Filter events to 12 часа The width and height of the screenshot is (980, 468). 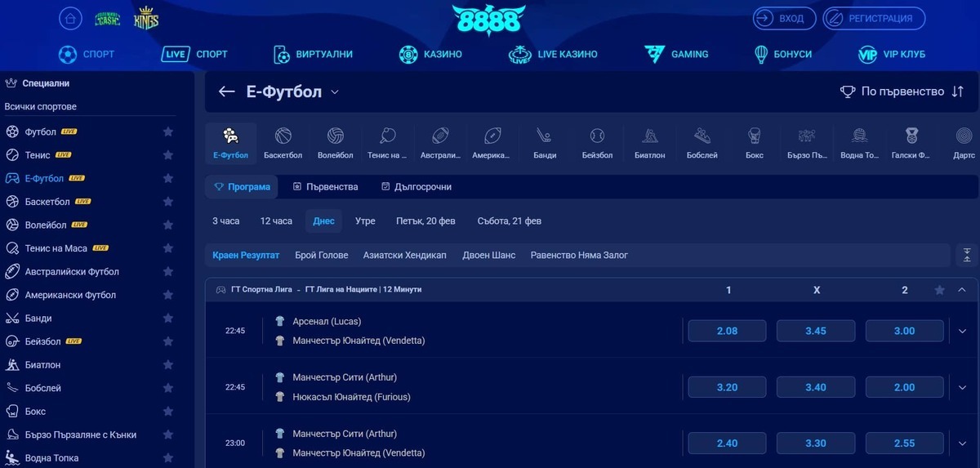pos(276,221)
